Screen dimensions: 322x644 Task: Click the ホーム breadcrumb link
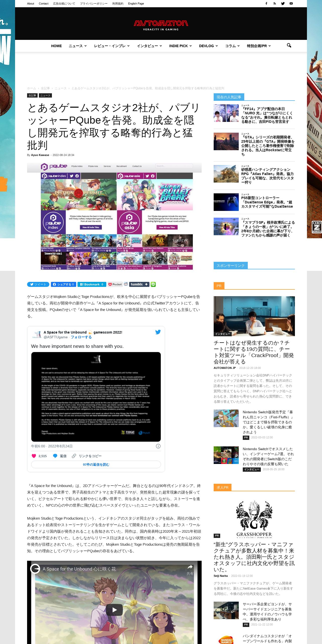[32, 88]
